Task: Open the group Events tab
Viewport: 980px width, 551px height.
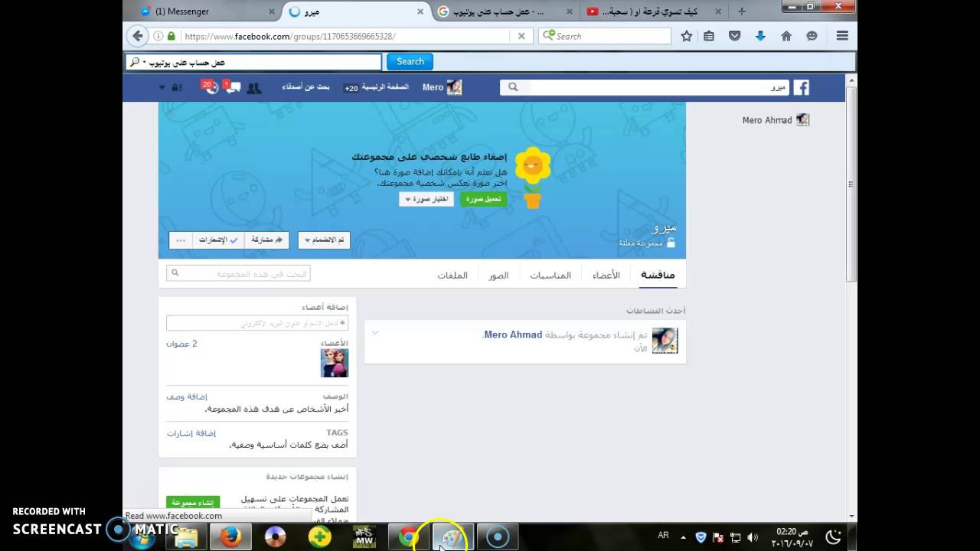Action: coord(550,275)
